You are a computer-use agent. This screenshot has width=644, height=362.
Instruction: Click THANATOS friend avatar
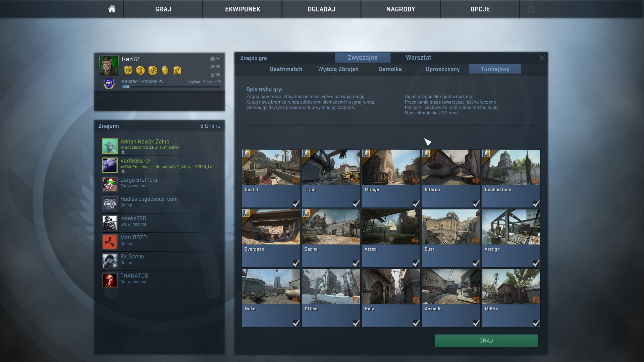click(110, 280)
